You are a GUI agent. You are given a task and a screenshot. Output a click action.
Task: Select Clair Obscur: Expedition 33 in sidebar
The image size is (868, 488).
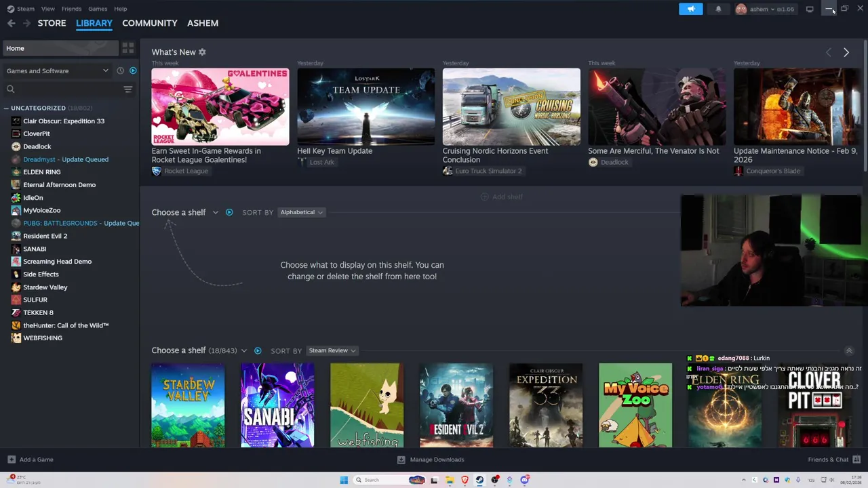(64, 121)
